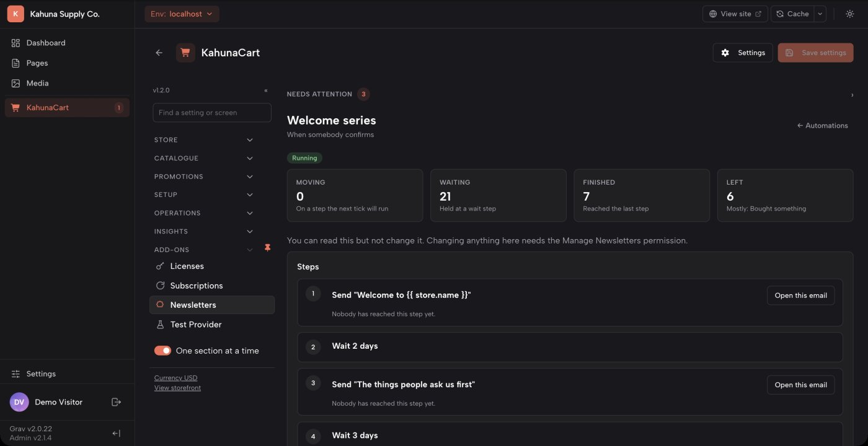The height and width of the screenshot is (446, 868).
Task: Expand the Insights section
Action: coord(204,231)
